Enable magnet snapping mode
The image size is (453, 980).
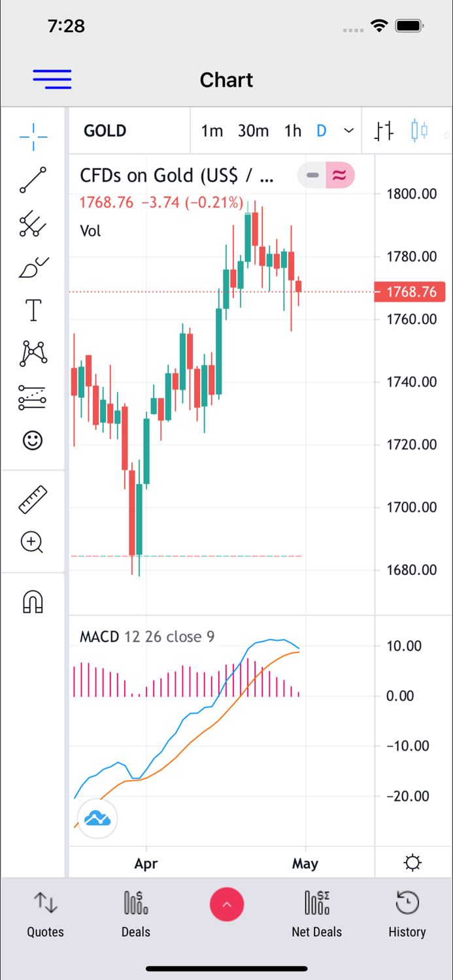(33, 602)
